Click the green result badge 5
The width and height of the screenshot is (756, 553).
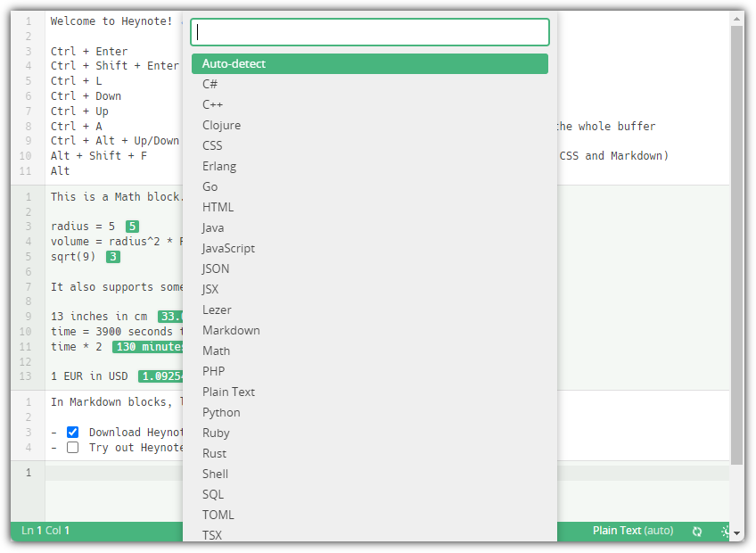point(132,227)
